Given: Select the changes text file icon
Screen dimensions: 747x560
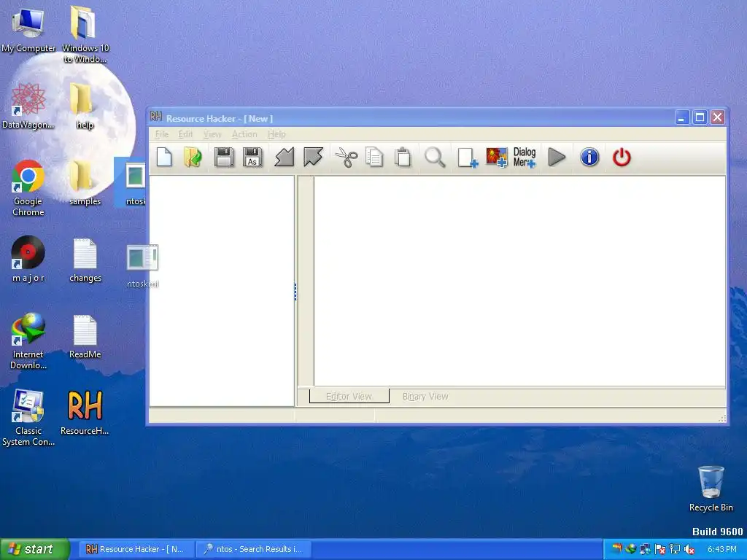Looking at the screenshot, I should [85, 260].
